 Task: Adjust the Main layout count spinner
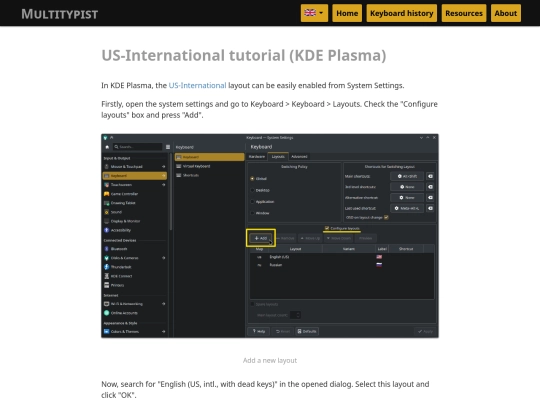click(x=295, y=315)
